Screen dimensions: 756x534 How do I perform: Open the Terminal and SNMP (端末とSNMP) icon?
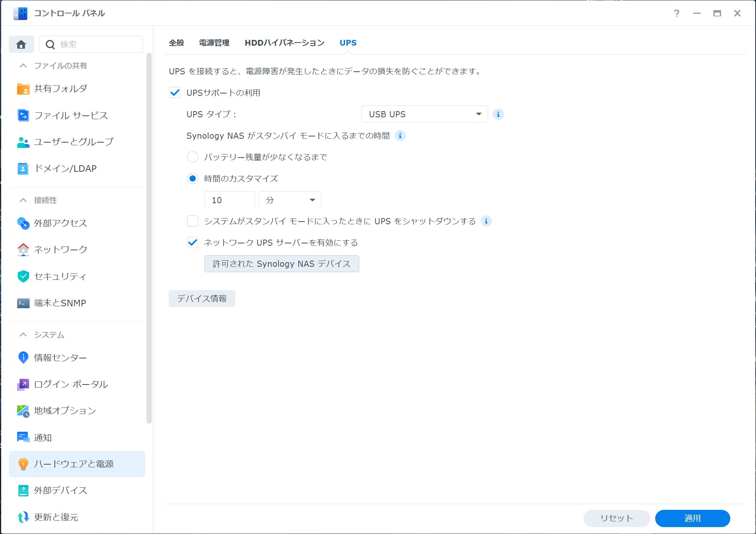coord(23,303)
